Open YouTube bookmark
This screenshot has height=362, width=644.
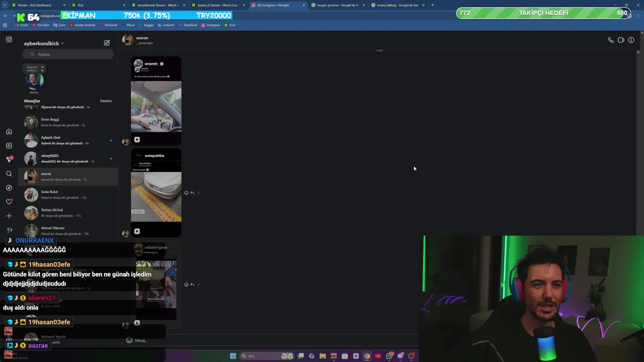(40, 25)
